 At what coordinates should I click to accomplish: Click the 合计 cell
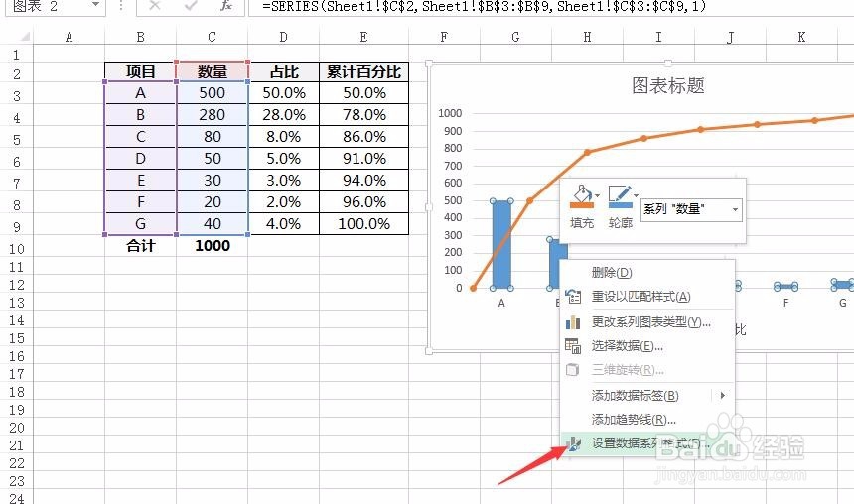pyautogui.click(x=141, y=245)
